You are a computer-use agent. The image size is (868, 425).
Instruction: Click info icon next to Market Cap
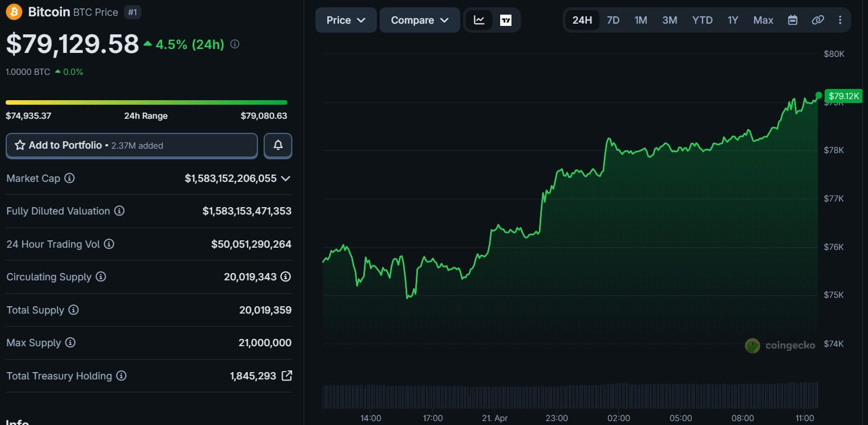click(69, 178)
